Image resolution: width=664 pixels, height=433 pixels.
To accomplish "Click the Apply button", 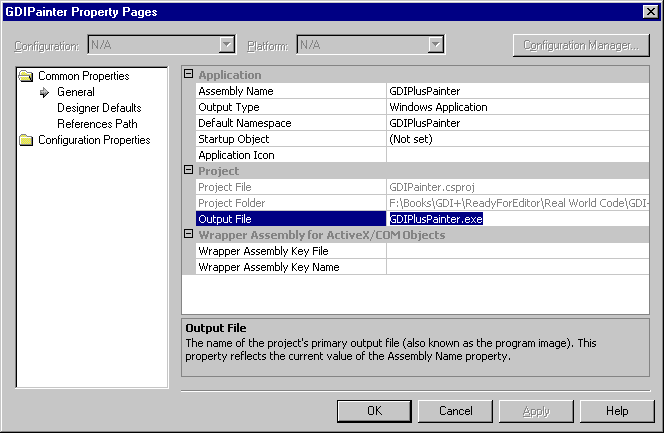I will click(536, 411).
